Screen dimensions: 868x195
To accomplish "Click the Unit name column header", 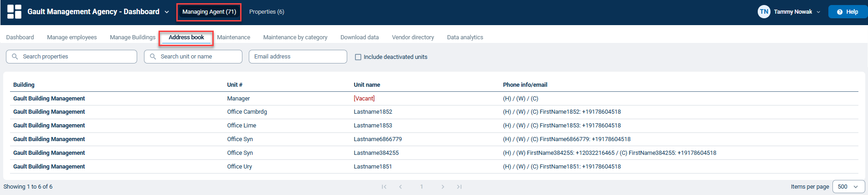I will tap(367, 85).
